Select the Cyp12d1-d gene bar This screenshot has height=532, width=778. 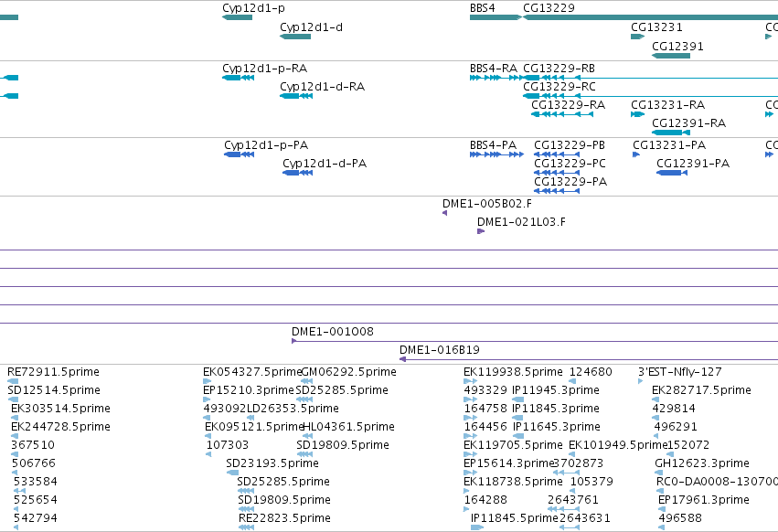coord(295,37)
